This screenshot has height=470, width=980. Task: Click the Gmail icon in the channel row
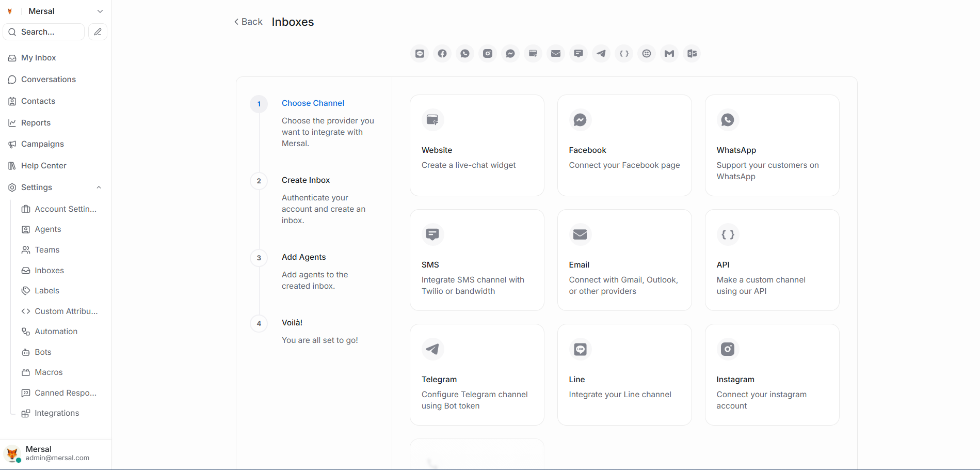pyautogui.click(x=669, y=53)
